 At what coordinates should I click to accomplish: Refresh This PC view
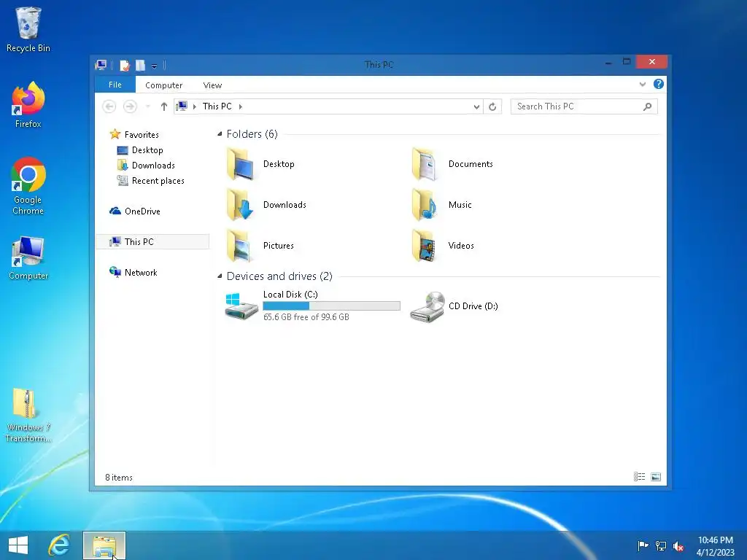click(x=492, y=106)
